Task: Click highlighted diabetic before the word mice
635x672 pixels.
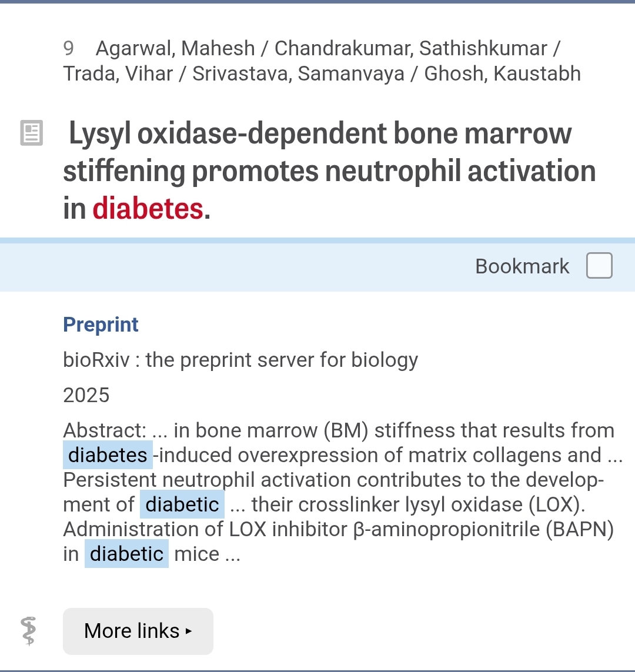Action: [126, 554]
